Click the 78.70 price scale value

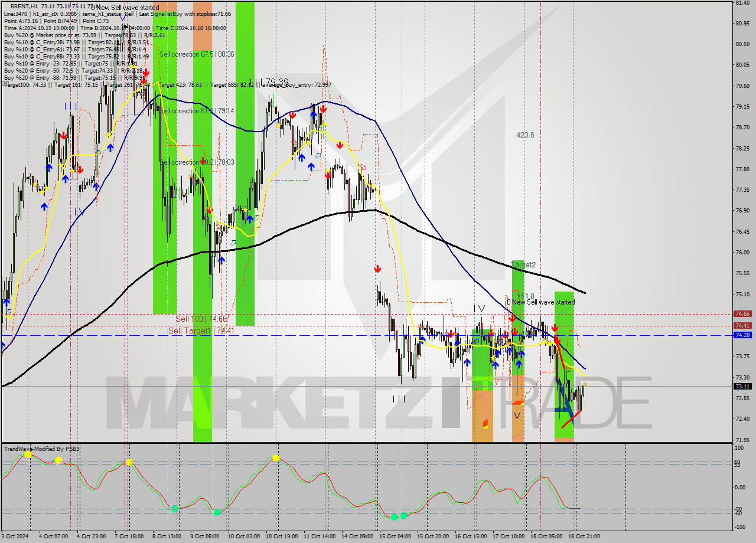(742, 127)
